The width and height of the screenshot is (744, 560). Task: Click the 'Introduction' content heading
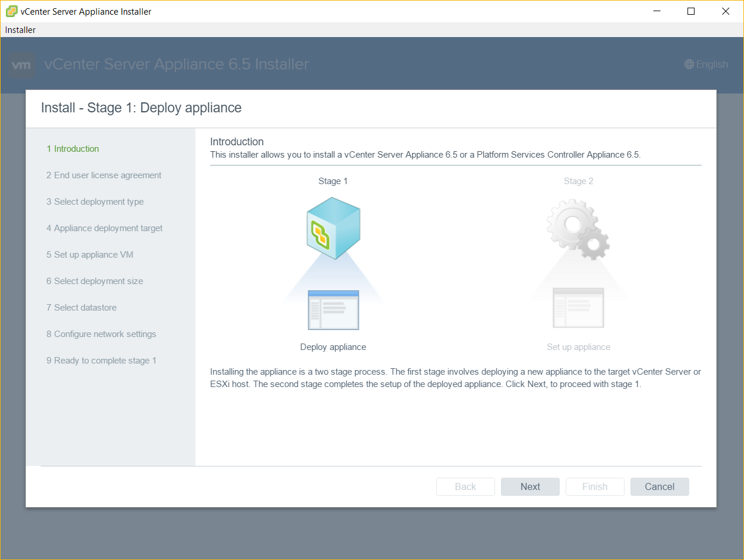pos(237,142)
